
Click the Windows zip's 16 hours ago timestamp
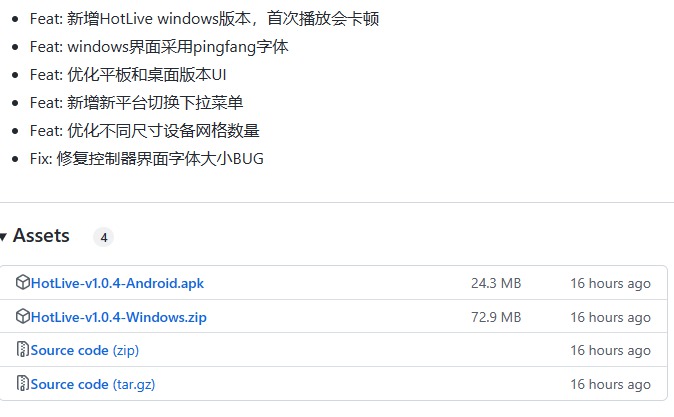coord(610,317)
